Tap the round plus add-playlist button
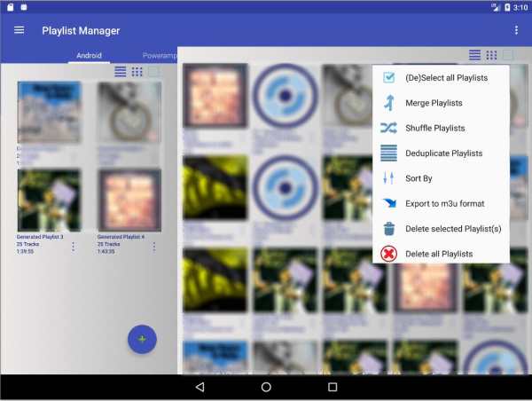This screenshot has width=532, height=401. [142, 339]
